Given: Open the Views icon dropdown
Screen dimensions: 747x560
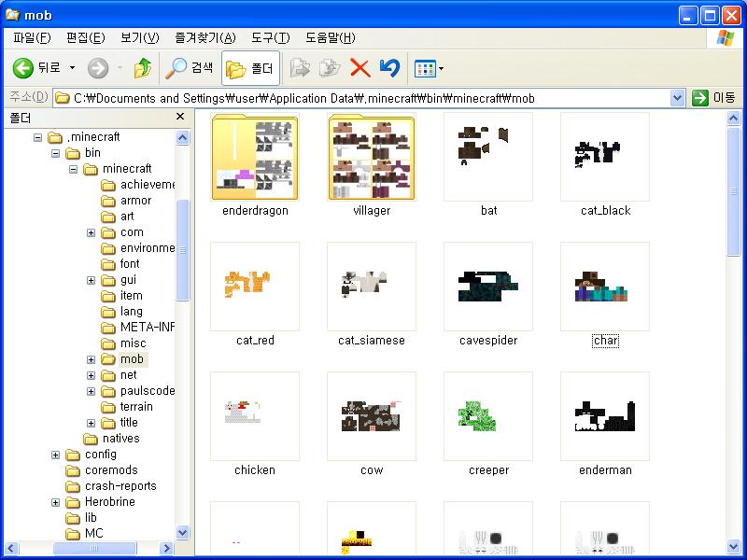Looking at the screenshot, I should pyautogui.click(x=429, y=68).
